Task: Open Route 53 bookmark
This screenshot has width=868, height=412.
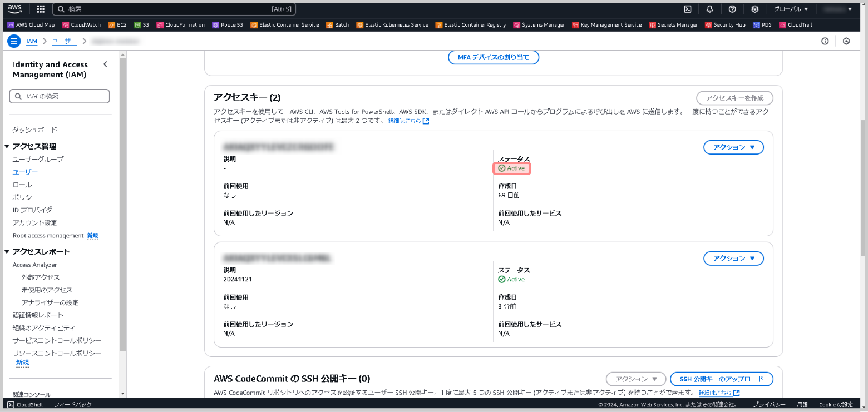Action: coord(228,25)
